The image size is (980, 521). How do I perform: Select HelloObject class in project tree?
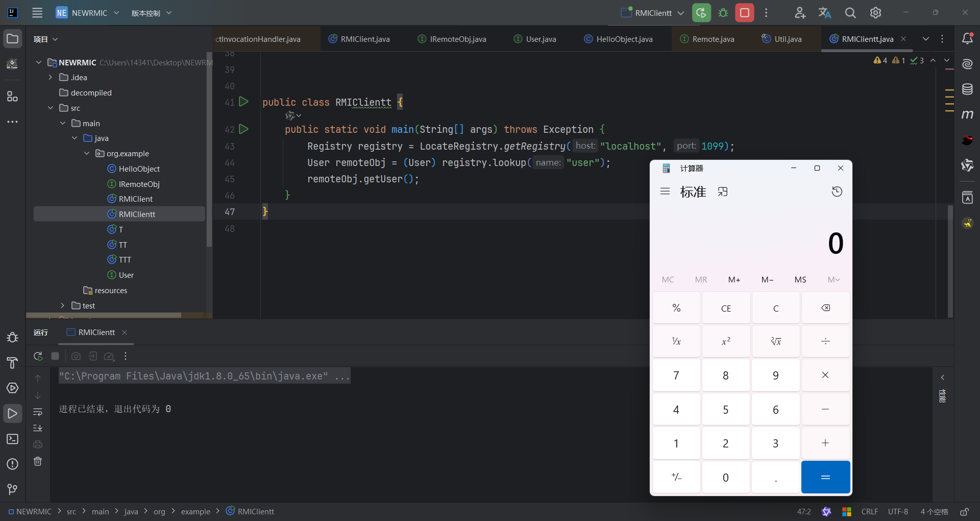133,169
